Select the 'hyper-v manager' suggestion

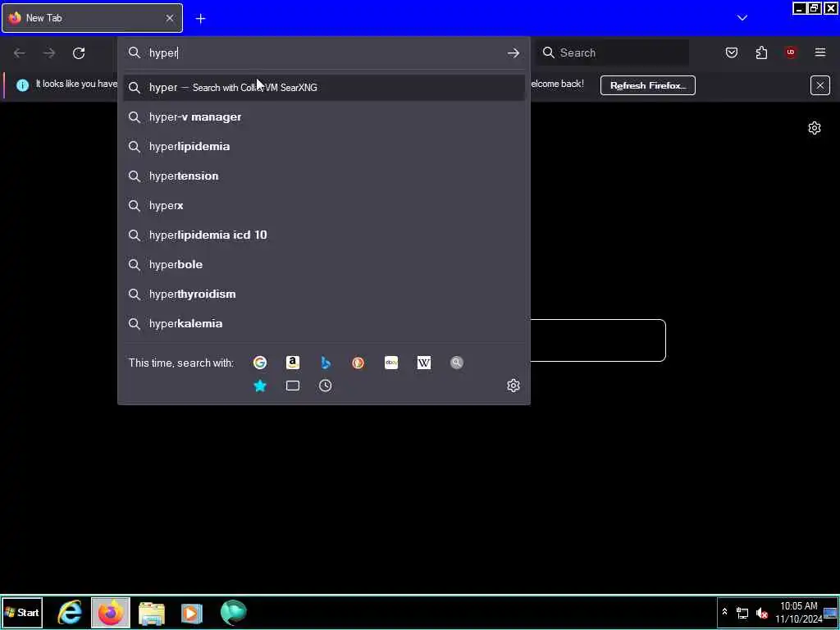[323, 116]
